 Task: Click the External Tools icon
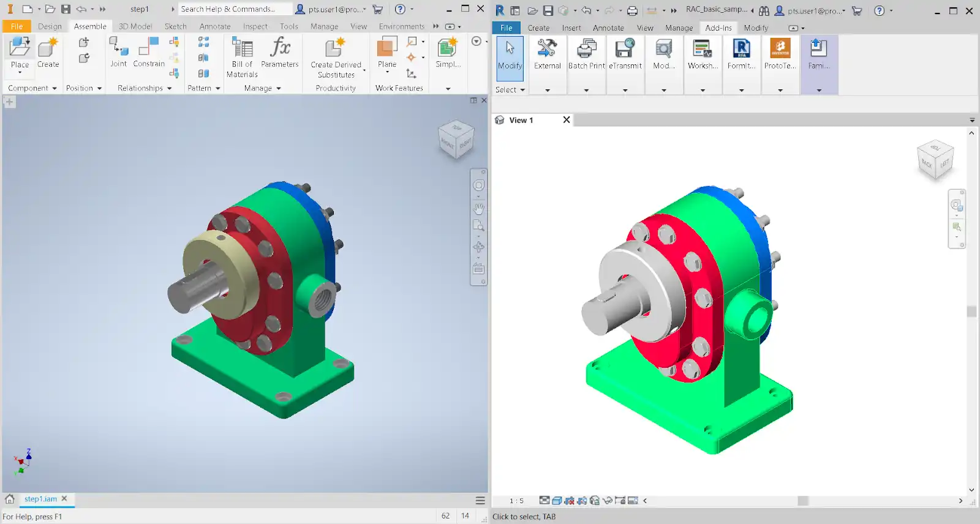click(547, 53)
